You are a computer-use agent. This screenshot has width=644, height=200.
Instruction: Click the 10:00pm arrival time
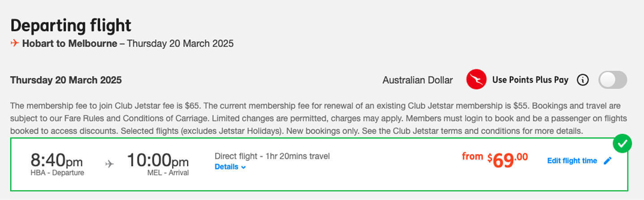point(158,161)
